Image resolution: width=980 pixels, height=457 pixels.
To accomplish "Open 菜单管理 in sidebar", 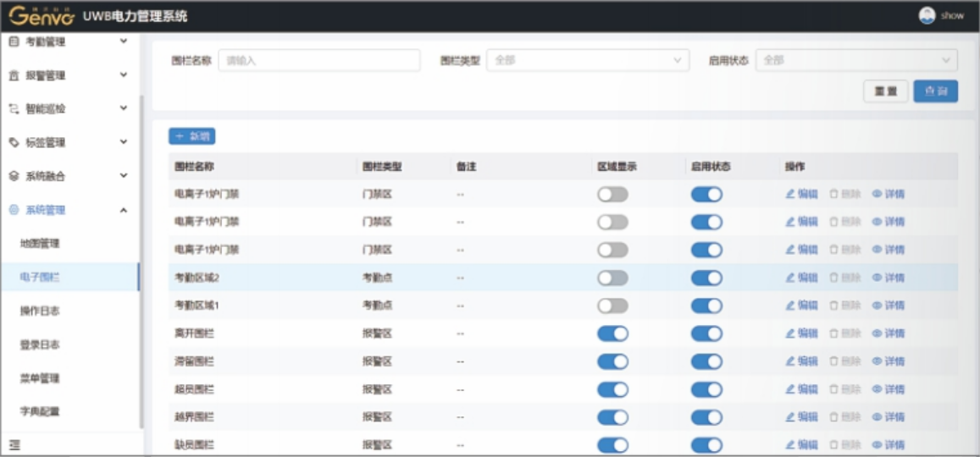I will click(x=40, y=378).
